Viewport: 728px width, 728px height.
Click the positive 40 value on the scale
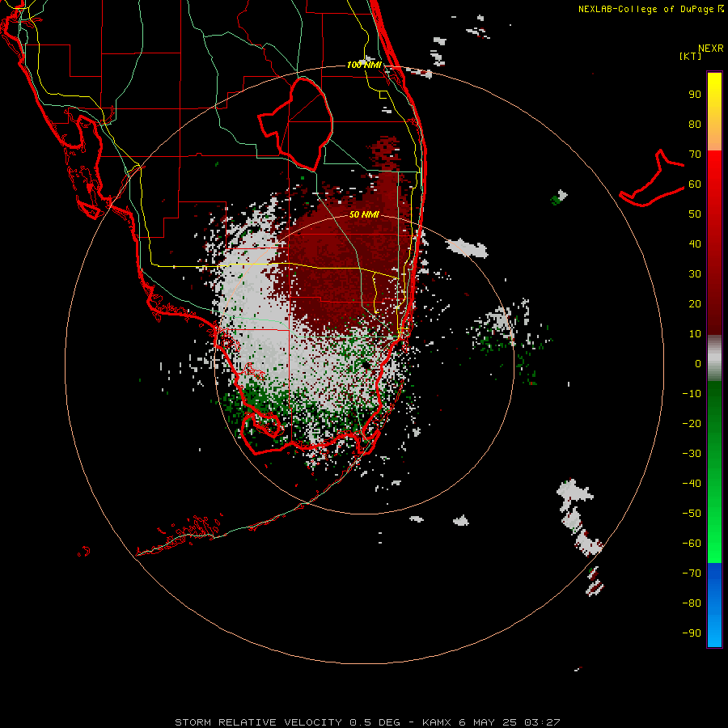(x=695, y=243)
